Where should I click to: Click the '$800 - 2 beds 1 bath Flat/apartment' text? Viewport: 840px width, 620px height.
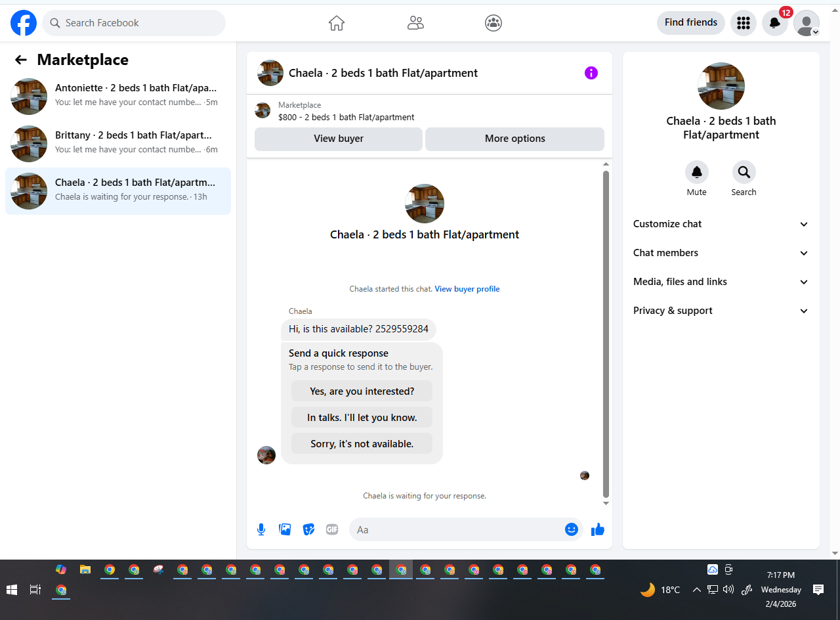[x=346, y=118]
